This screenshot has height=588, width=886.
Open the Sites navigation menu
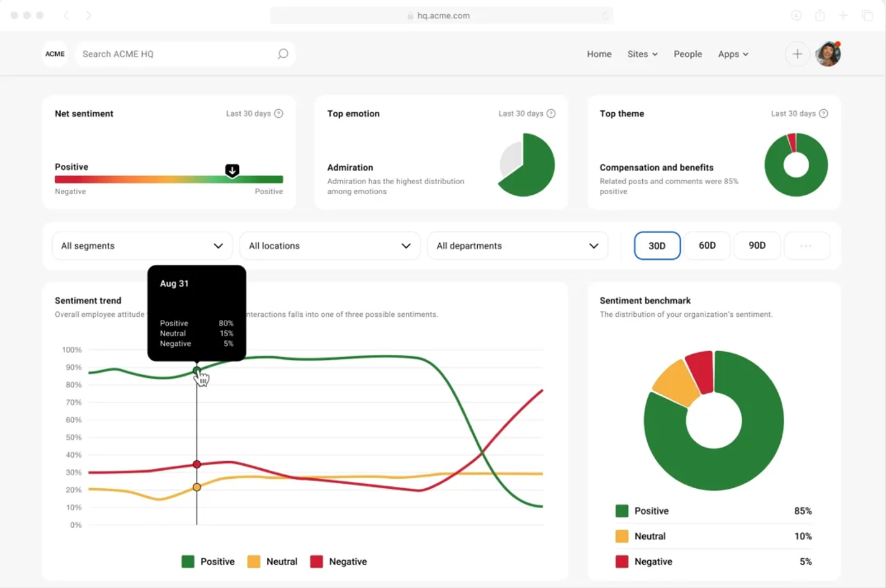642,54
